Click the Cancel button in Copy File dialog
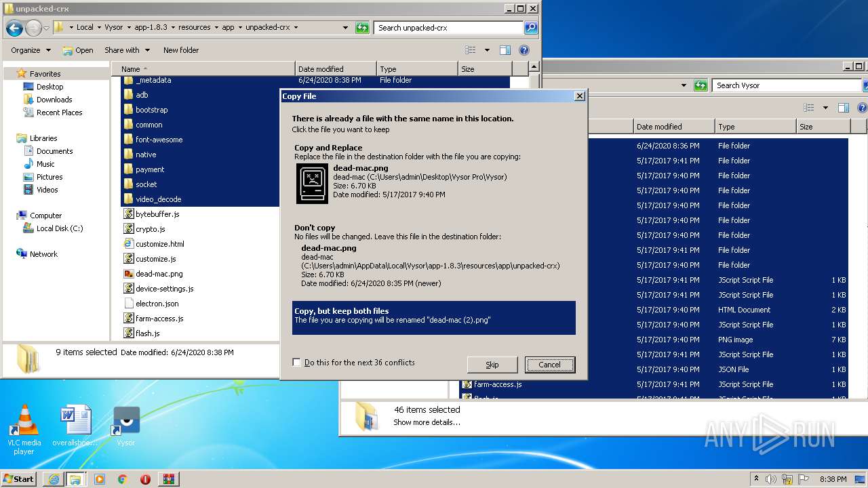 click(x=550, y=365)
